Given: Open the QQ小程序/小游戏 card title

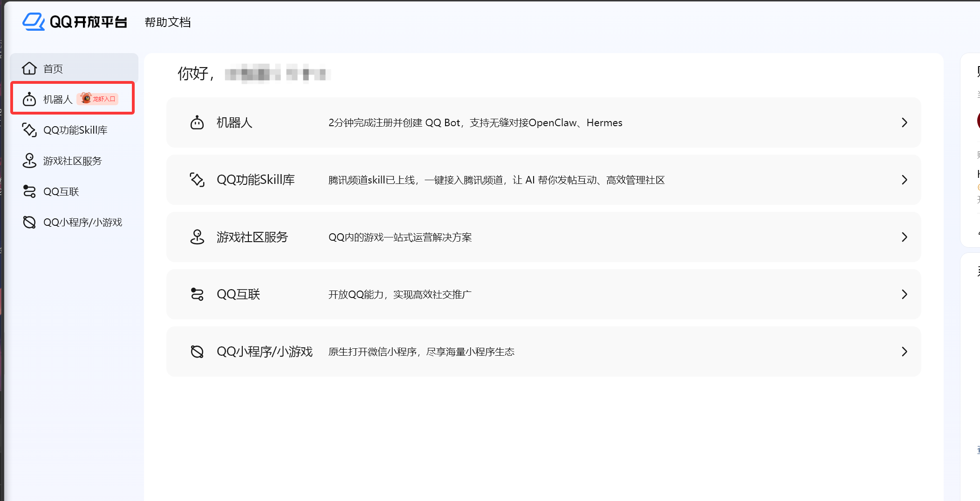Looking at the screenshot, I should coord(265,352).
